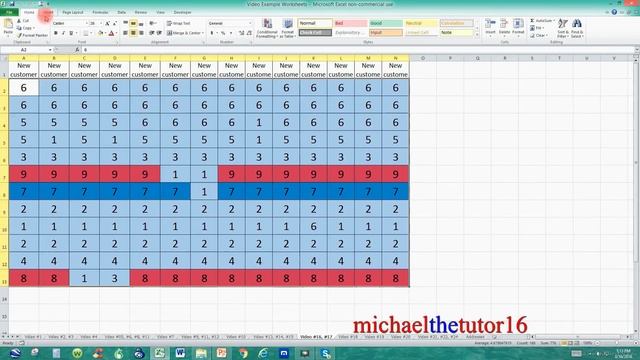Toggle Middle Align (highlighted)
Image resolution: width=640 pixels, height=360 pixels.
(x=133, y=24)
